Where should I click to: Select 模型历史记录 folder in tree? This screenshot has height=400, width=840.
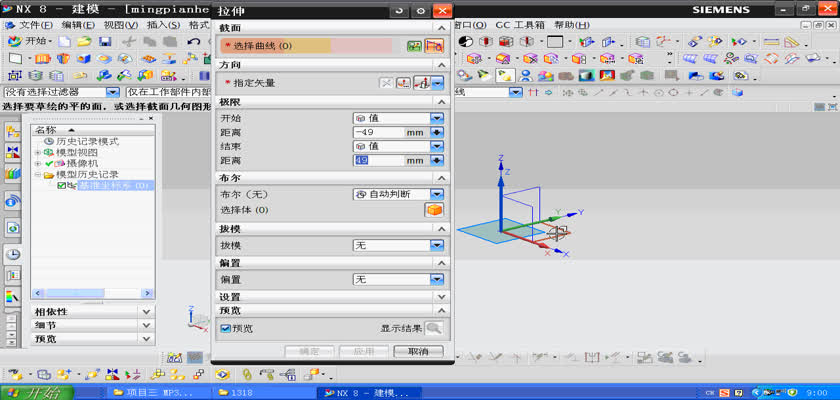(87, 175)
